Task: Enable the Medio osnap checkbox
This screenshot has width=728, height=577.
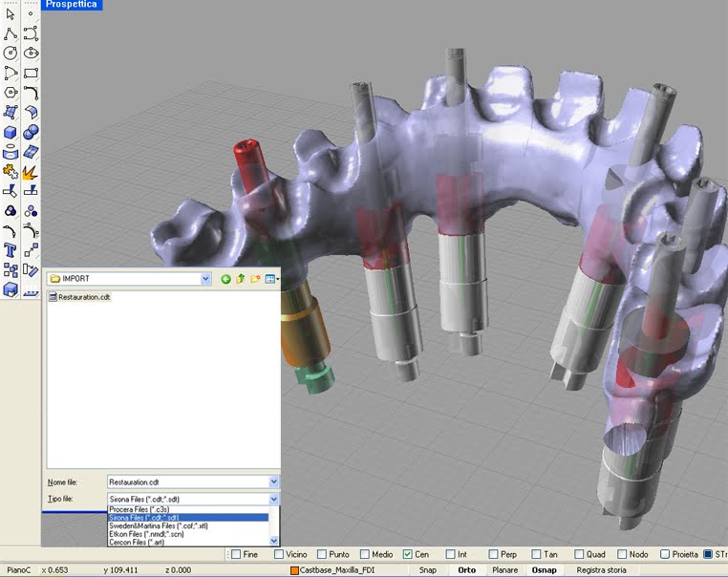Action: click(x=365, y=554)
